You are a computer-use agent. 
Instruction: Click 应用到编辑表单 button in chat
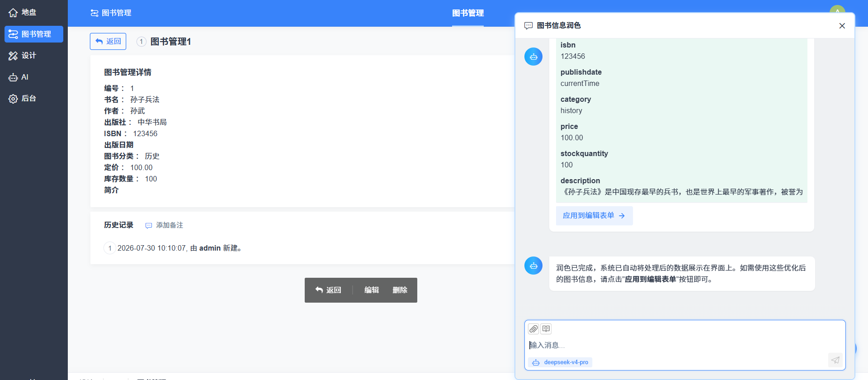coord(594,216)
